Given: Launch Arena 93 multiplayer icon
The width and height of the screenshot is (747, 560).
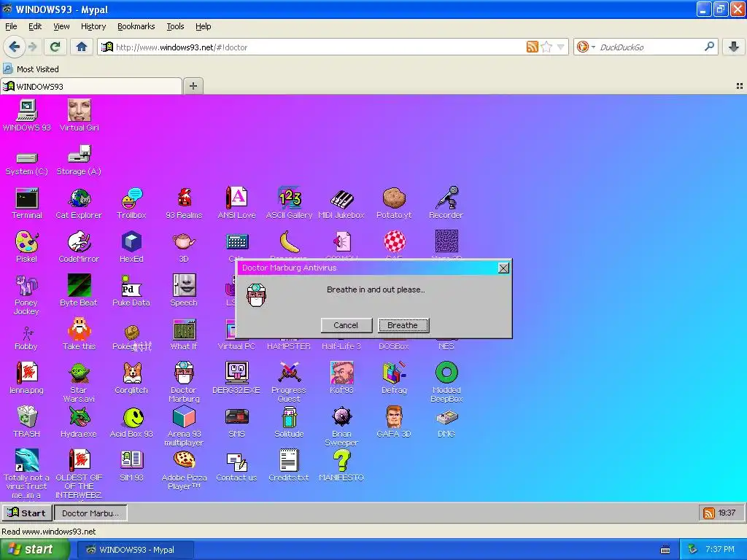Looking at the screenshot, I should [x=184, y=426].
